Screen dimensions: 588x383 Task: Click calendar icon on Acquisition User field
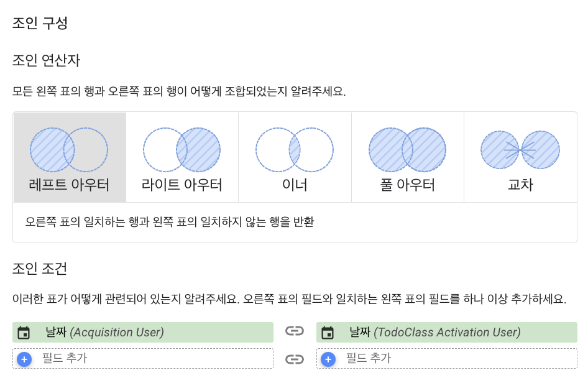coord(24,333)
